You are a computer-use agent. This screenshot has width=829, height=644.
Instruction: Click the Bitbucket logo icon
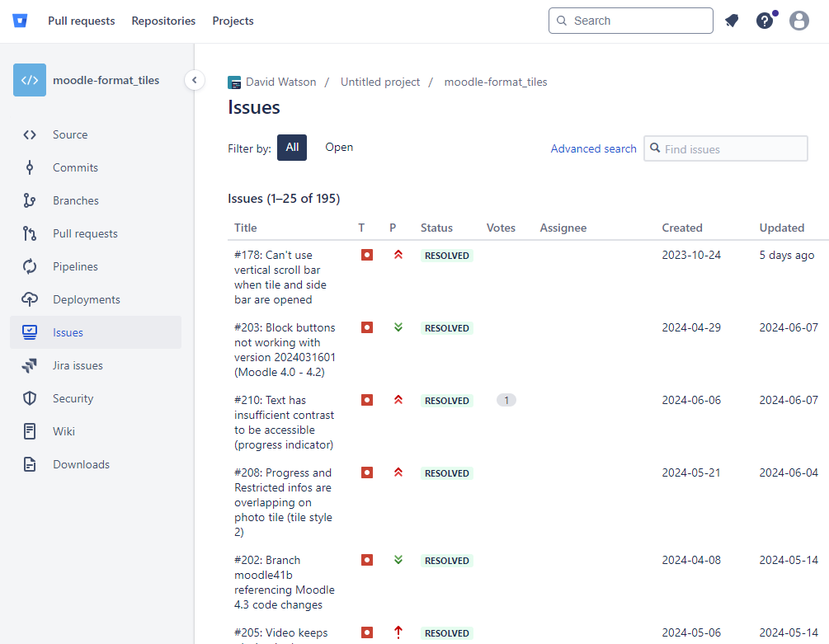click(x=20, y=21)
